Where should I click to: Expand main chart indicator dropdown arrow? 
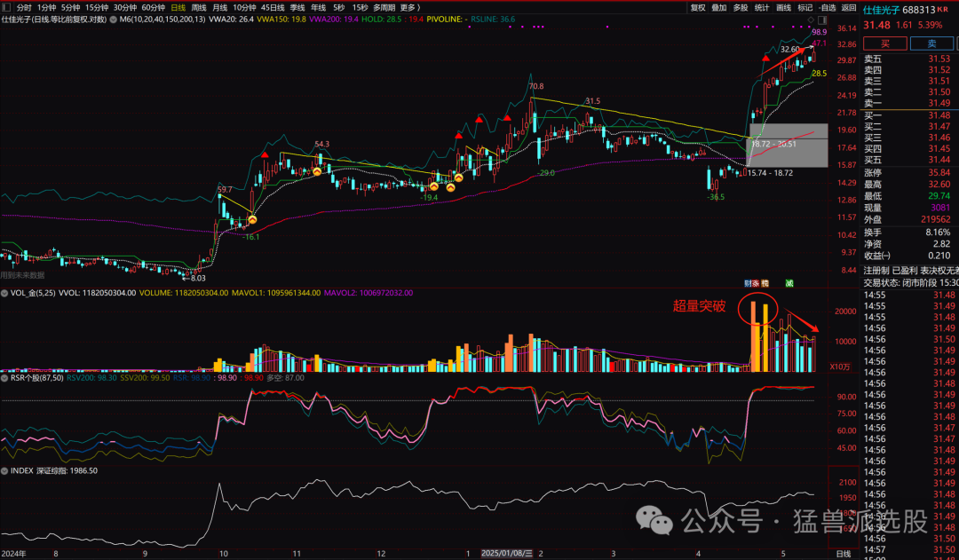point(113,19)
